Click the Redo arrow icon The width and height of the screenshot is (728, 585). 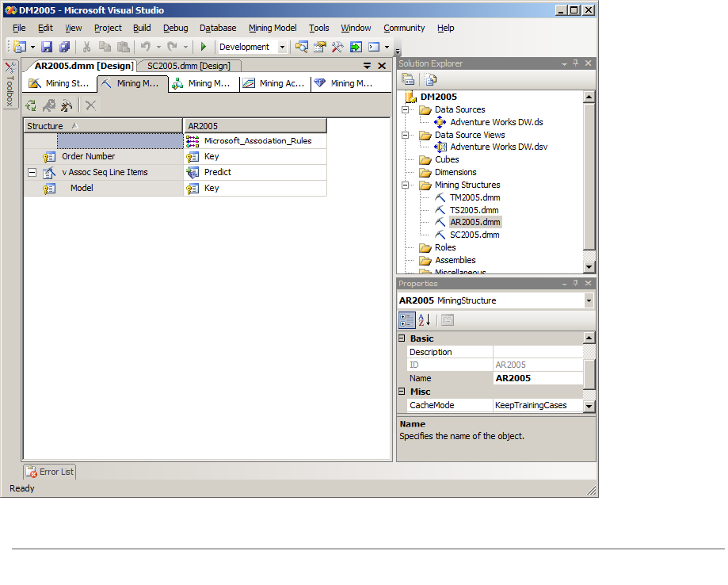172,47
